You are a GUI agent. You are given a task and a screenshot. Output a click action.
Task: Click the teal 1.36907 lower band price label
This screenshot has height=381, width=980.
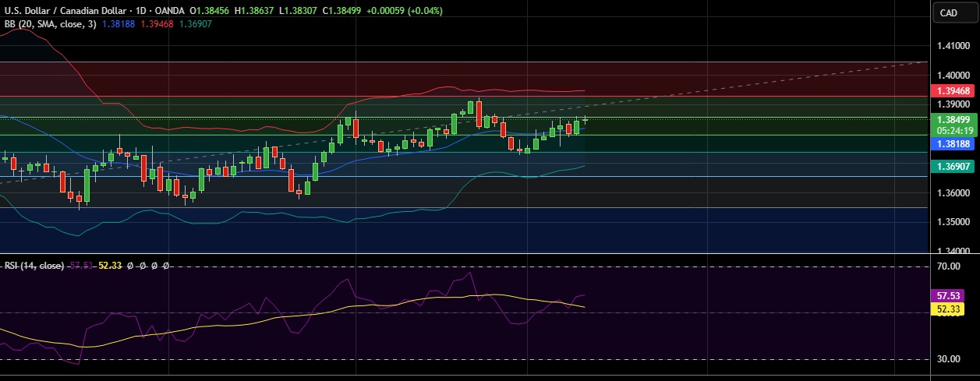953,167
